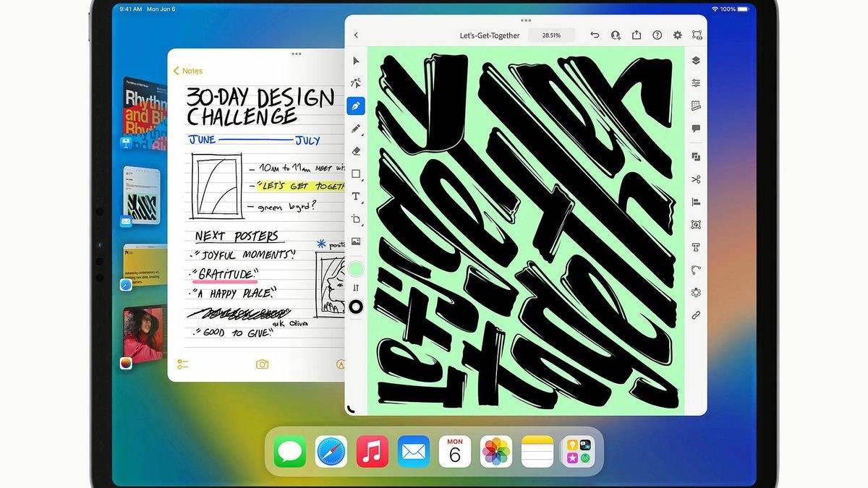
Task: Choose the Type tool
Action: pyautogui.click(x=355, y=196)
